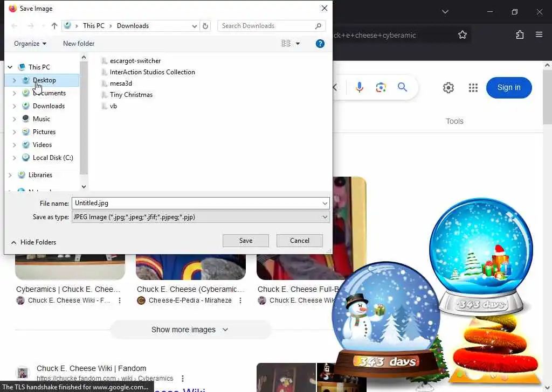Viewport: 552px width, 392px height.
Task: Click the Fandom site favicon
Action: tap(23, 372)
